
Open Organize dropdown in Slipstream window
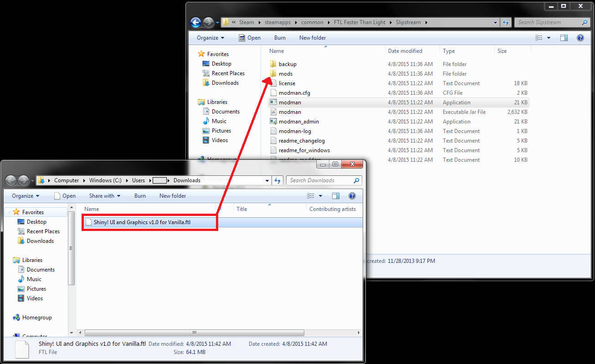(210, 38)
